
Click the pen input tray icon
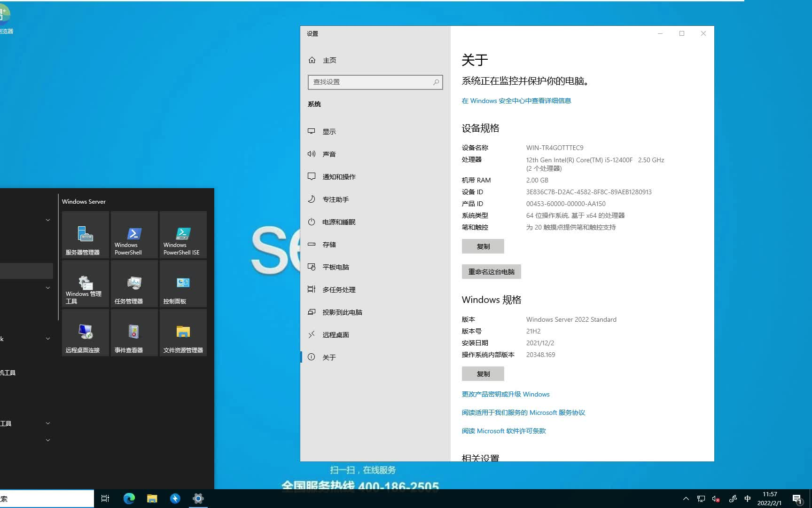coord(733,499)
